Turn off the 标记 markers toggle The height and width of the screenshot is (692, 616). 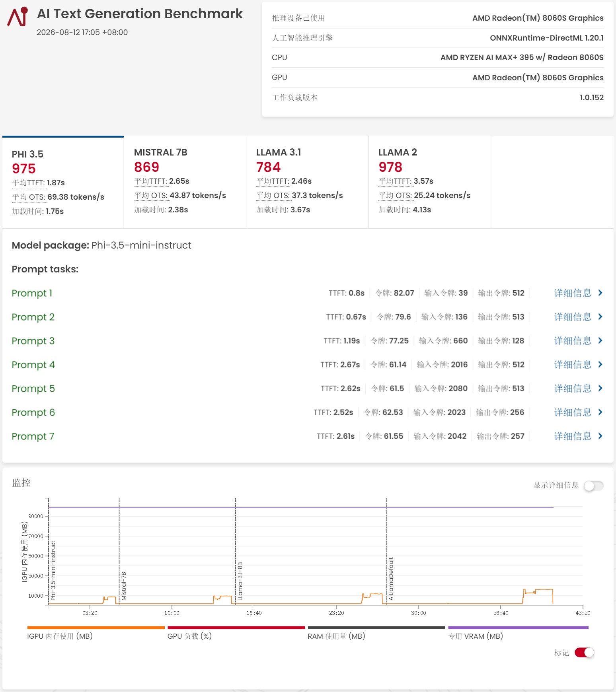584,653
